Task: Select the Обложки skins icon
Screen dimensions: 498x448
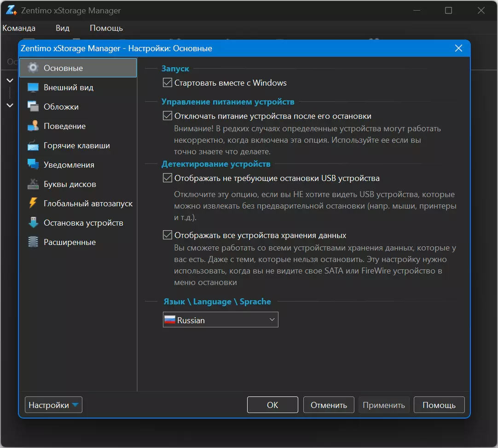Action: pos(33,106)
